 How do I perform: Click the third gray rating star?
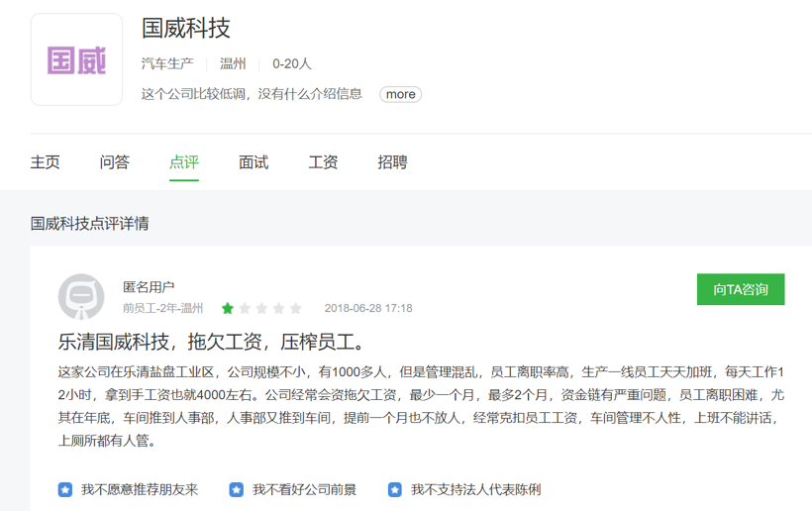pyautogui.click(x=261, y=308)
